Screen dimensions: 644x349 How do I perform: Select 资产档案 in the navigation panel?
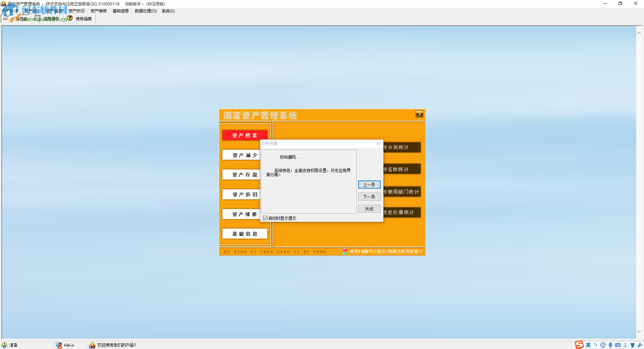245,135
